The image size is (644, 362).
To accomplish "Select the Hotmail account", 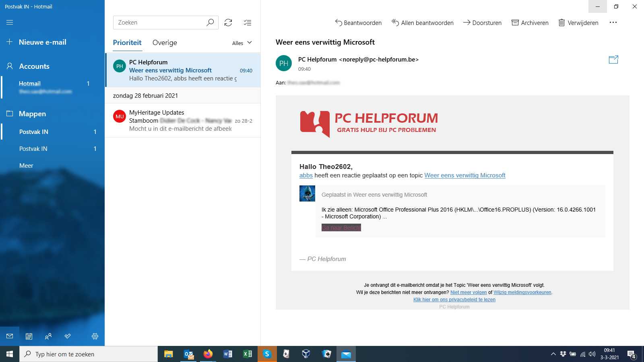I will [x=52, y=87].
